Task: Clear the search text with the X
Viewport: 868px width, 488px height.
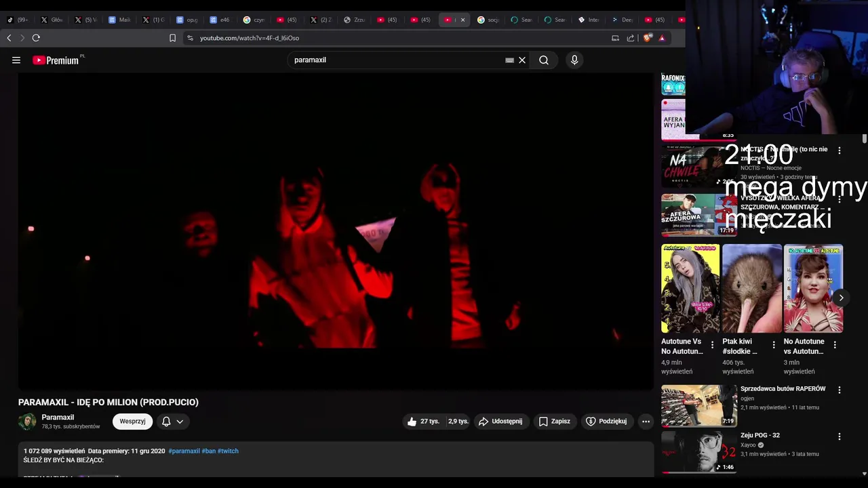Action: (x=522, y=60)
